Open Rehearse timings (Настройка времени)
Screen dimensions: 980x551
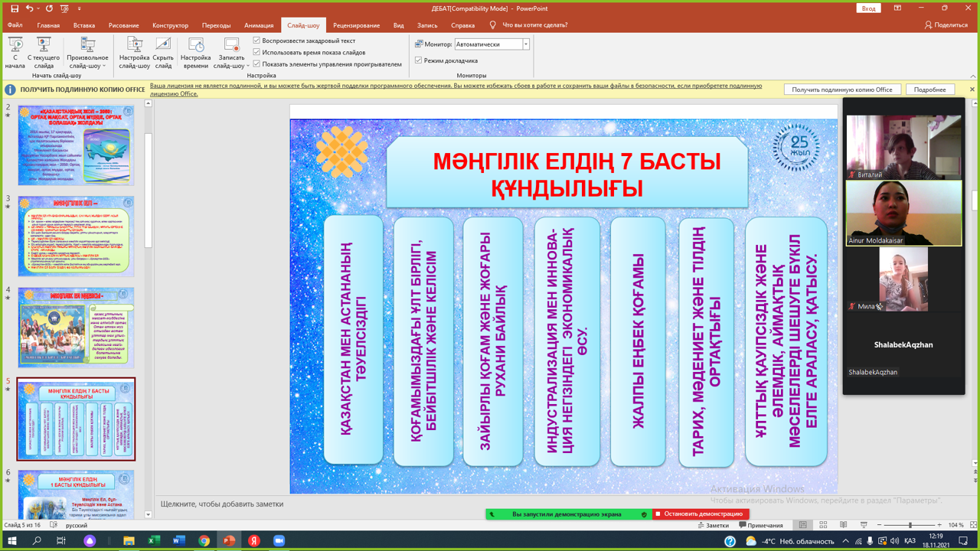195,46
